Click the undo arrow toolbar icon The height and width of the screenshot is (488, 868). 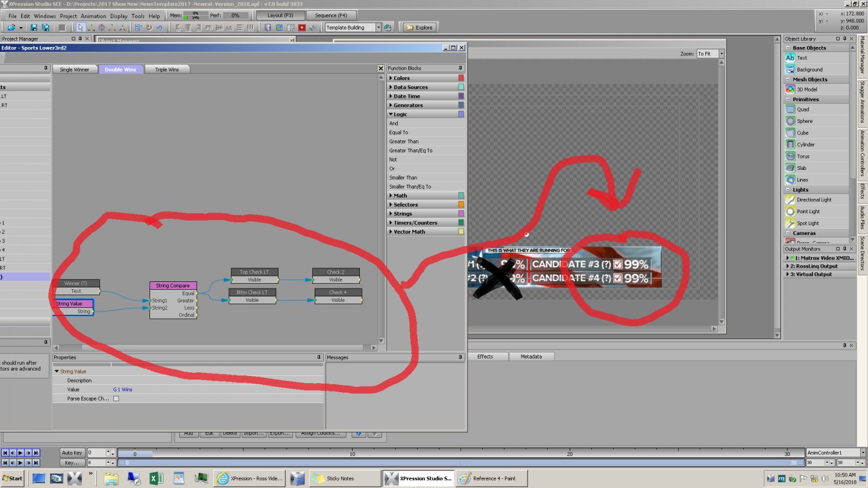(159, 27)
